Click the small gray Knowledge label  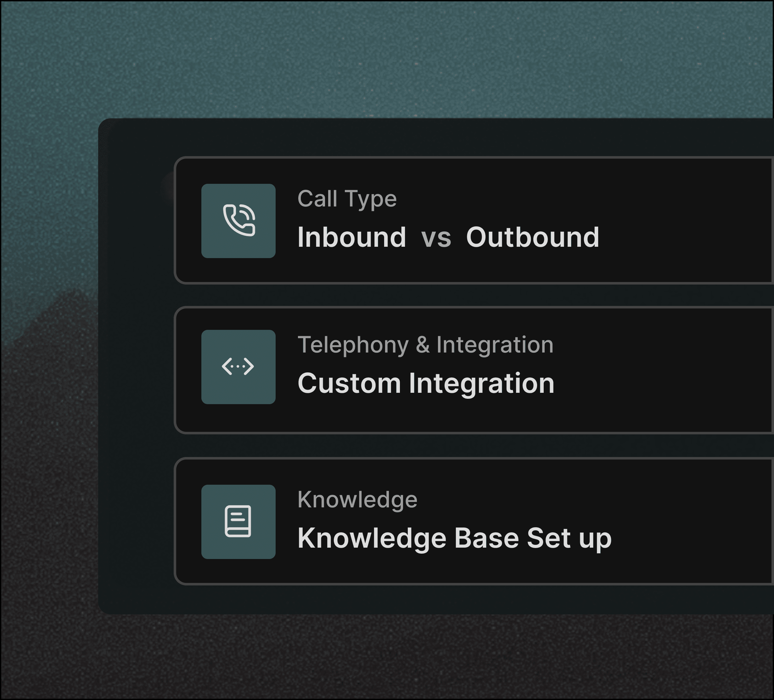(357, 500)
